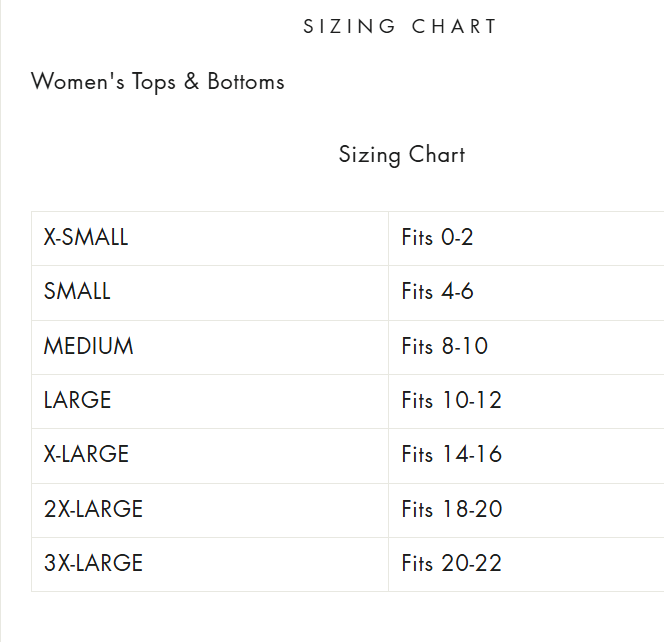Screen dimensions: 664x642
Task: Click the "Fits 10-12" cell
Action: (451, 401)
